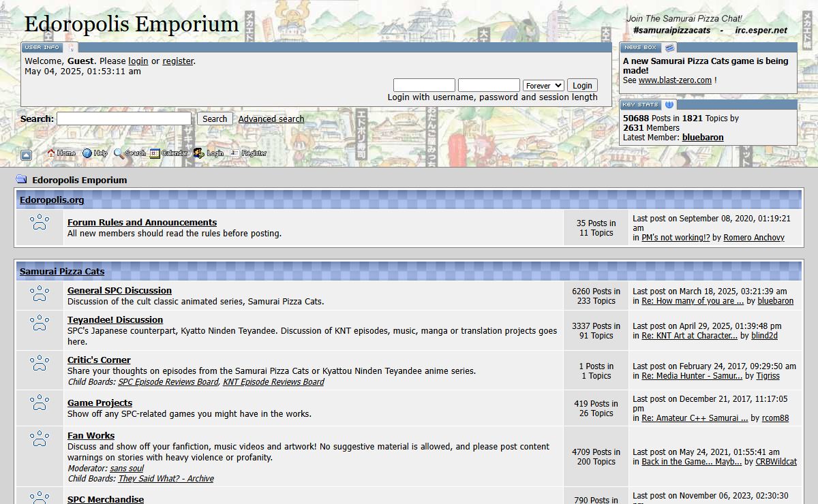The height and width of the screenshot is (504, 818).
Task: Click the #samuraipizzacats chat channel text
Action: pyautogui.click(x=671, y=30)
